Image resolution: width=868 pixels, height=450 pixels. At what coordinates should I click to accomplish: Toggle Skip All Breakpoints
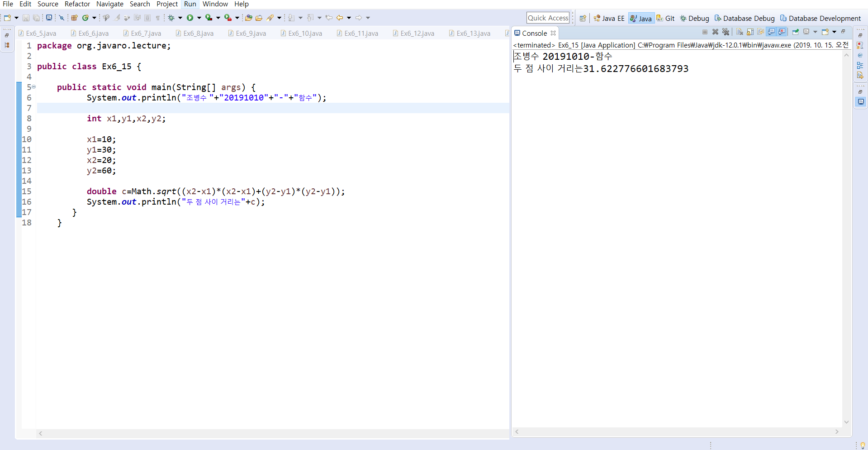coord(62,18)
